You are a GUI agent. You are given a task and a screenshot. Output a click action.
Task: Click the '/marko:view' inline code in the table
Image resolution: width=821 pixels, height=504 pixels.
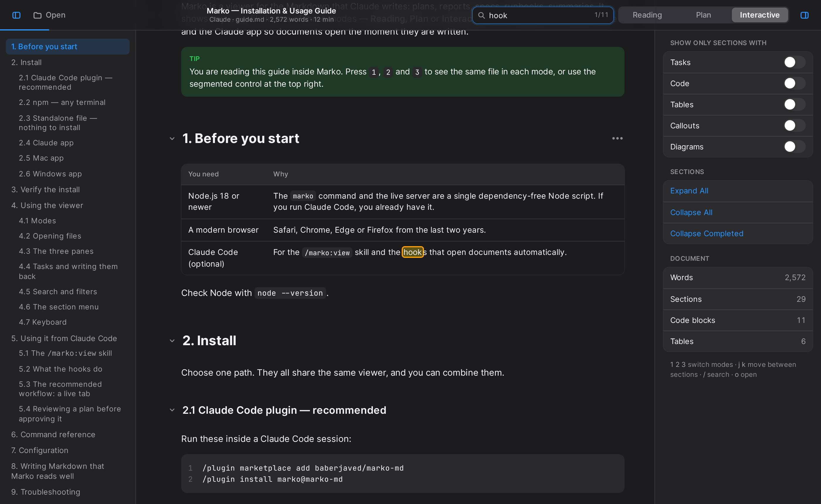coord(327,253)
